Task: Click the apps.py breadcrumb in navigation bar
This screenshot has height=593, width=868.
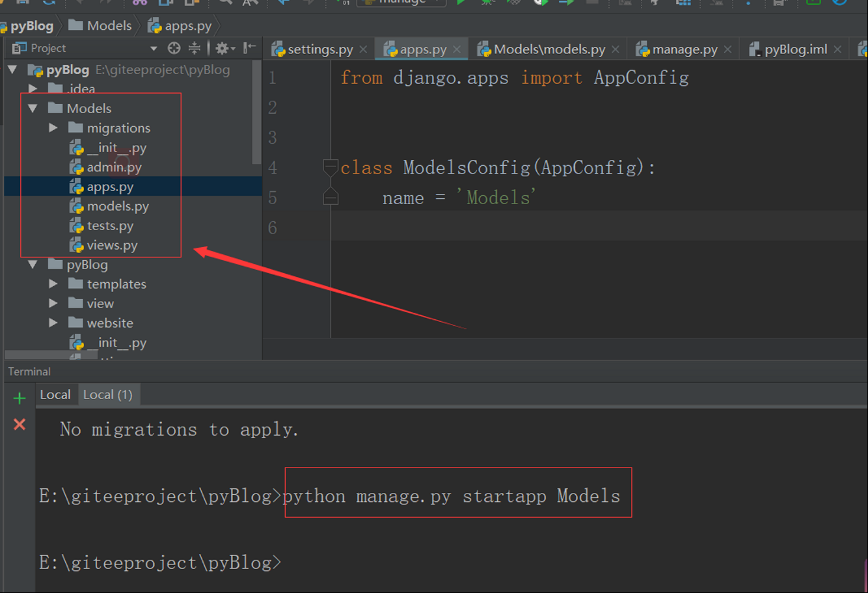Action: coord(180,26)
